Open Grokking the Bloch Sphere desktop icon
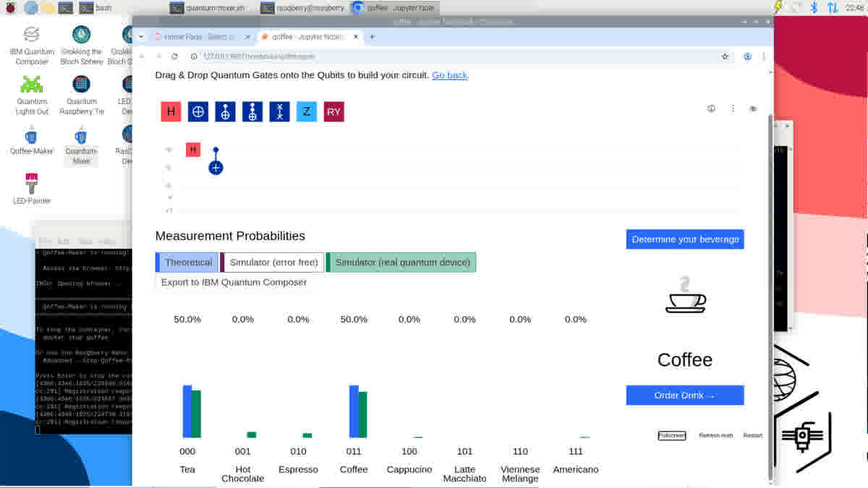The height and width of the screenshot is (488, 868). pos(81,45)
